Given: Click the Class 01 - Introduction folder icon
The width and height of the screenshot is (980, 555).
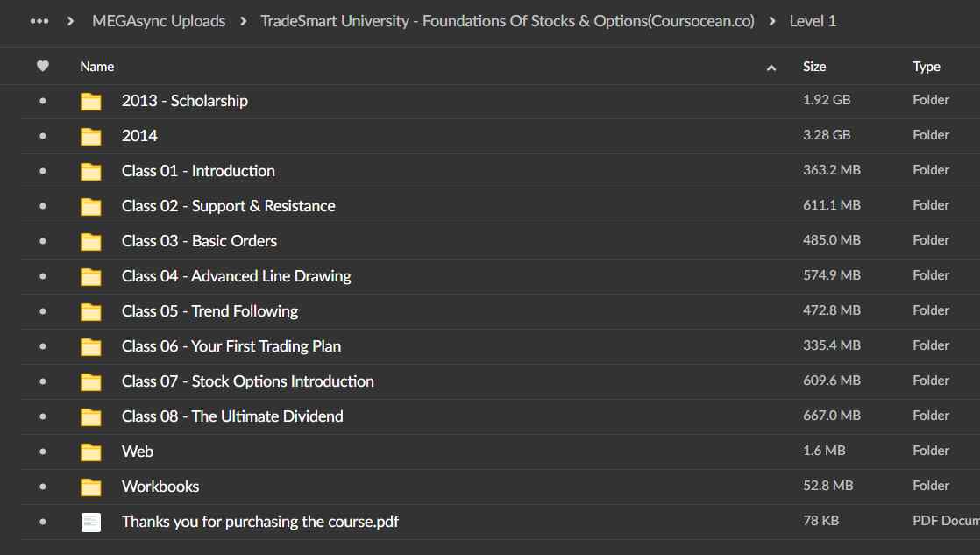Looking at the screenshot, I should tap(91, 171).
